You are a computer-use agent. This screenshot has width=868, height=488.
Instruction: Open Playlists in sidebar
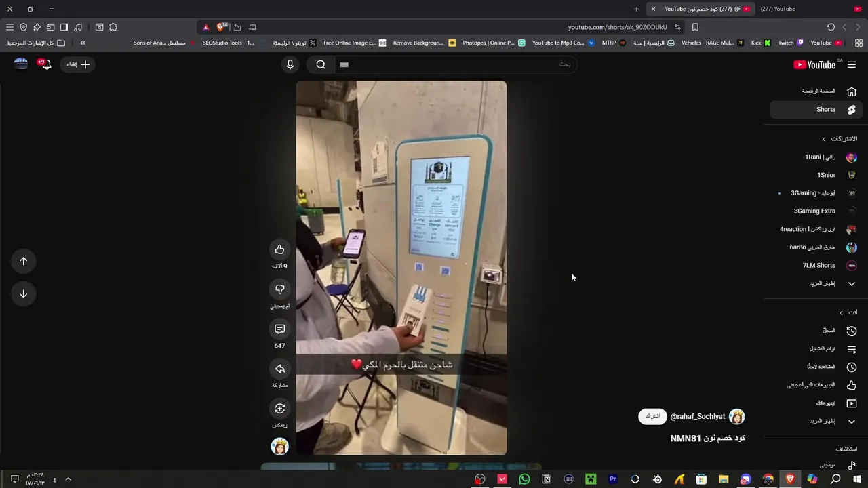(x=816, y=349)
